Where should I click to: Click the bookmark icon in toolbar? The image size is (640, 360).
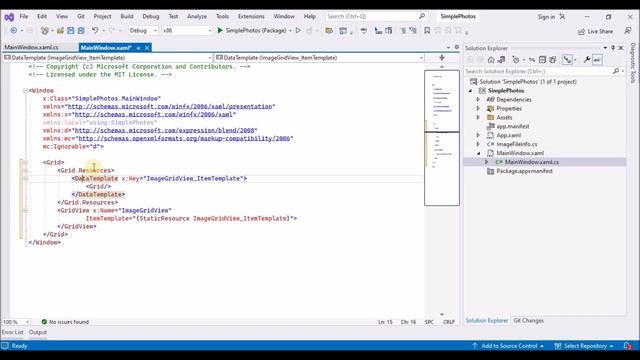click(427, 31)
